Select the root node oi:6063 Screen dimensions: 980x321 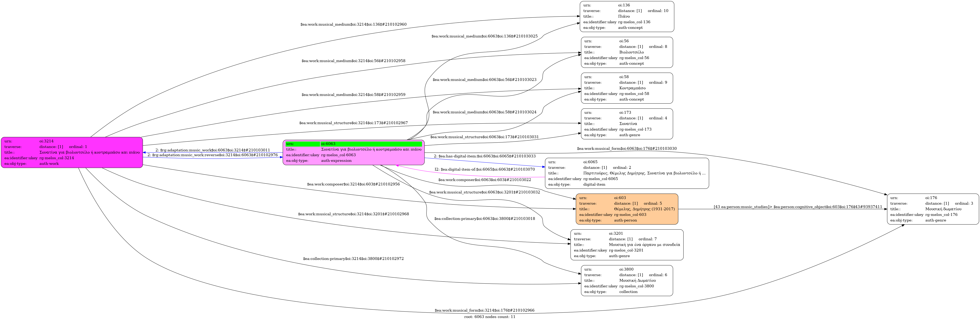point(353,155)
